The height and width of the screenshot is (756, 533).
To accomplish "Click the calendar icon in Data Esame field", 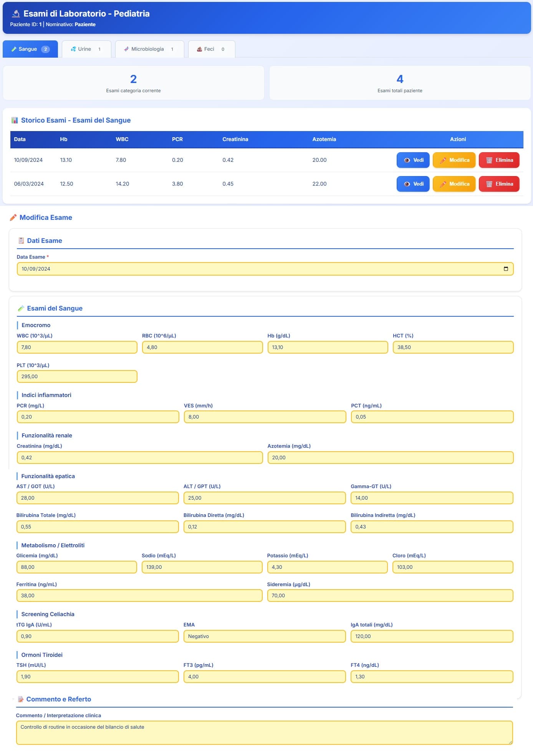I will point(505,269).
